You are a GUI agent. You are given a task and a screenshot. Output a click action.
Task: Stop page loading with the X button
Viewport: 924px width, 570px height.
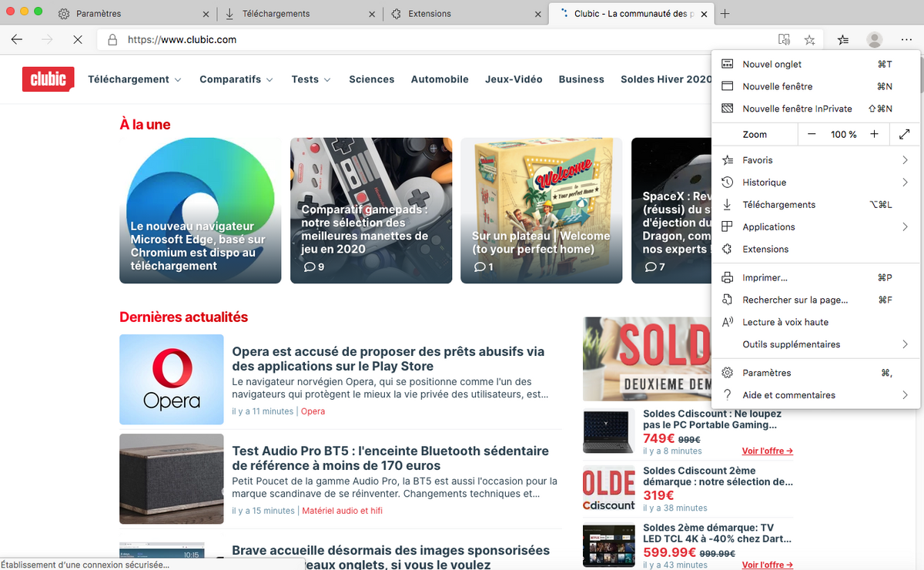coord(77,39)
